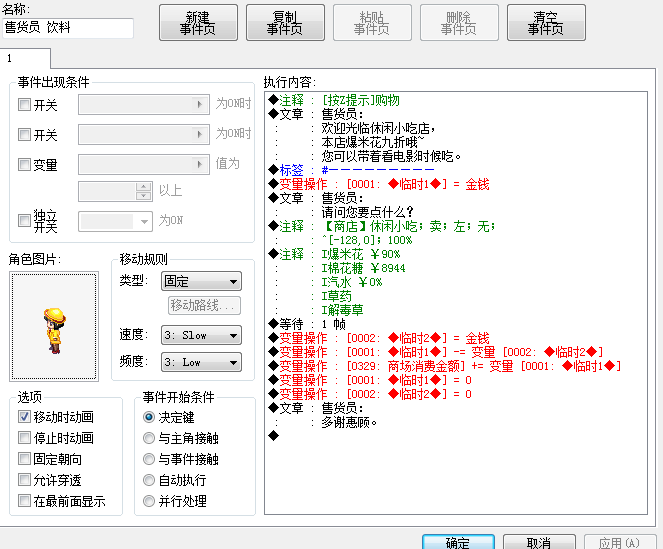Edit the event name field 售货员 饮料
Viewport: 663px width, 549px height.
coord(68,28)
